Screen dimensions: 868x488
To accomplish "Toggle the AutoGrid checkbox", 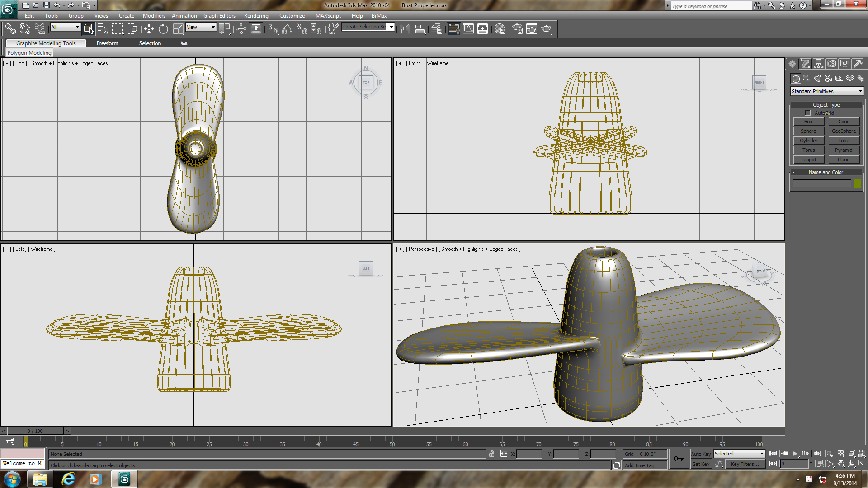I will [808, 113].
